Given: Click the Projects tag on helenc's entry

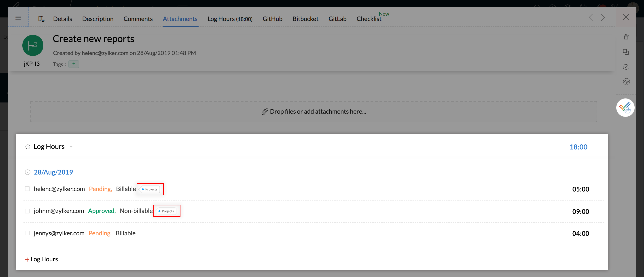Looking at the screenshot, I should tap(150, 189).
